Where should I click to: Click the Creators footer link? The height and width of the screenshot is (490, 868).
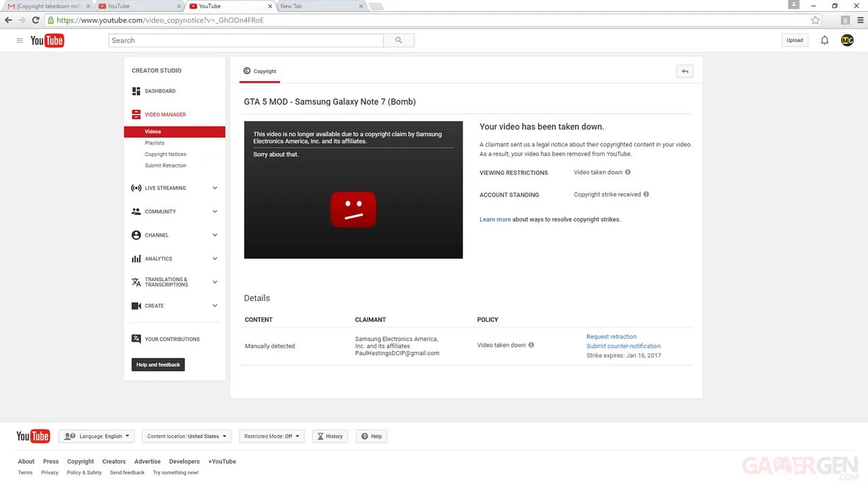tap(114, 462)
